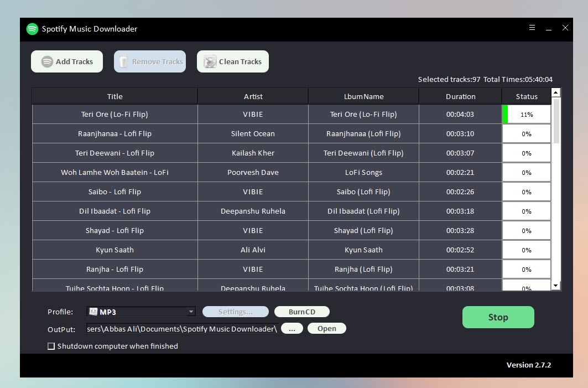Click duration 00:03:10 cell
Image resolution: width=588 pixels, height=388 pixels.
point(461,133)
